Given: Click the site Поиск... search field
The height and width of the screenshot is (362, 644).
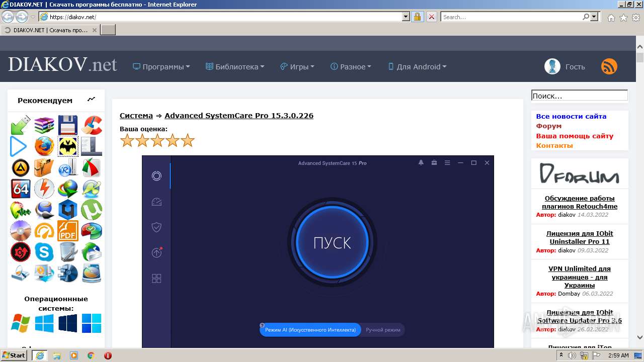Looking at the screenshot, I should click(x=580, y=96).
